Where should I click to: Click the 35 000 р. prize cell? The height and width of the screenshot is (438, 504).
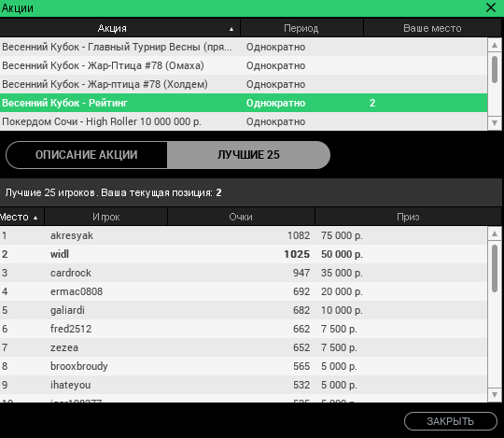(342, 273)
